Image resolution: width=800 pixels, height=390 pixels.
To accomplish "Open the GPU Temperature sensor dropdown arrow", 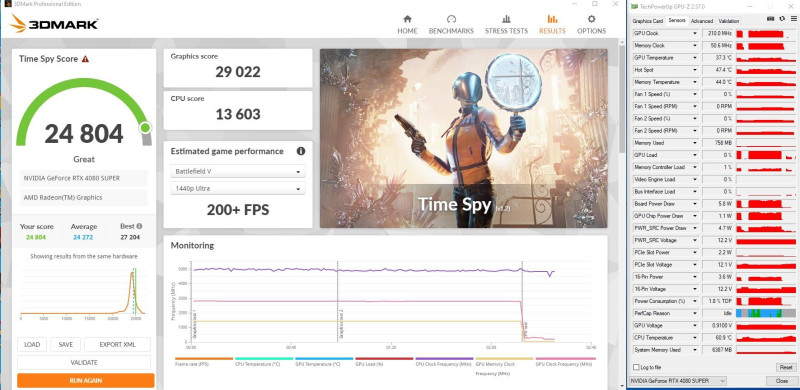I will (x=694, y=58).
